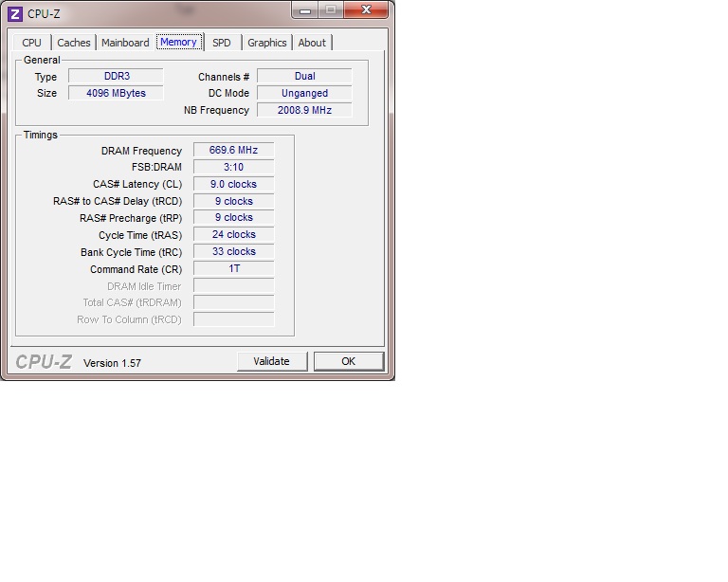The image size is (728, 582).
Task: Close the CPU-Z window
Action: click(366, 10)
